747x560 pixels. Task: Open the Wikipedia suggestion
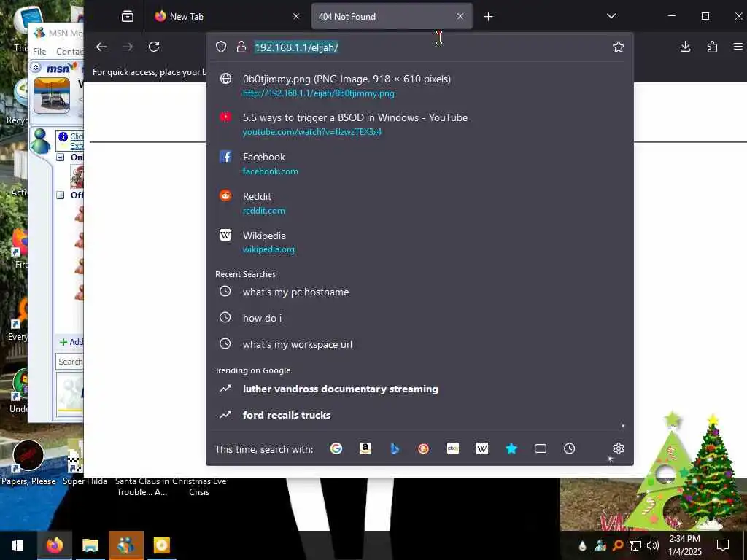click(x=419, y=242)
